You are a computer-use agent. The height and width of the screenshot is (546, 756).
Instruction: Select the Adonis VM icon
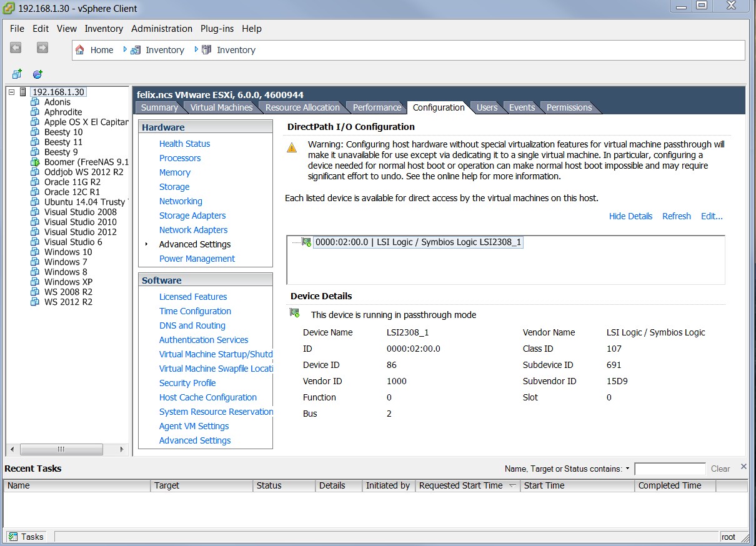tap(35, 102)
